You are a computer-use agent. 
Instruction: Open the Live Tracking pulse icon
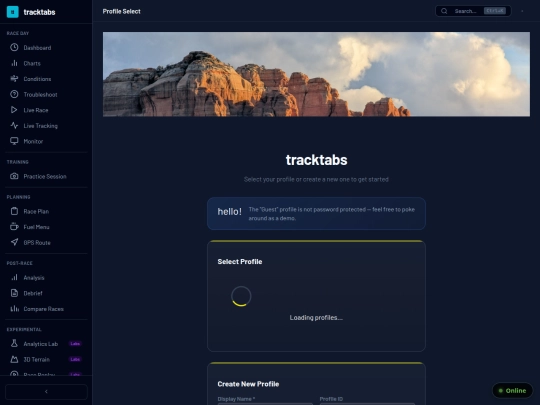coord(14,125)
